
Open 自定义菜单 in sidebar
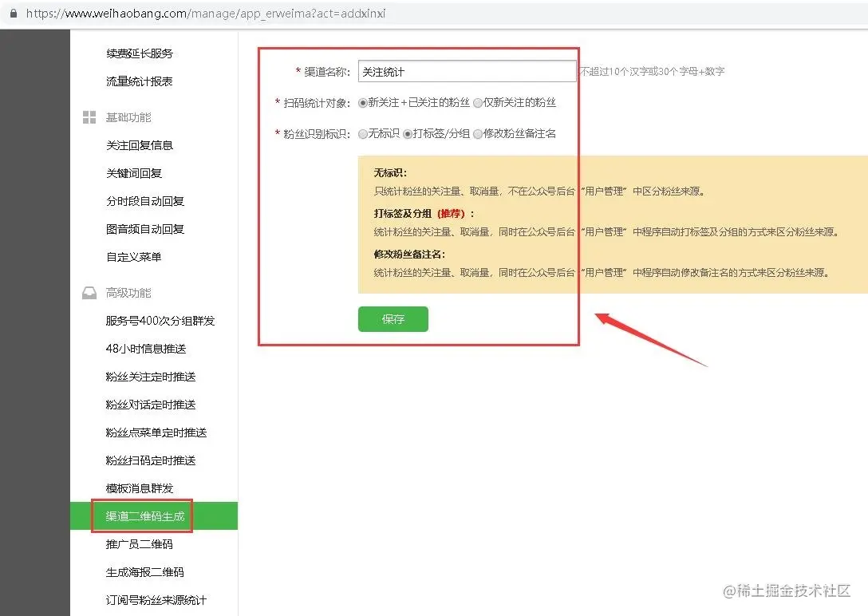[x=133, y=257]
